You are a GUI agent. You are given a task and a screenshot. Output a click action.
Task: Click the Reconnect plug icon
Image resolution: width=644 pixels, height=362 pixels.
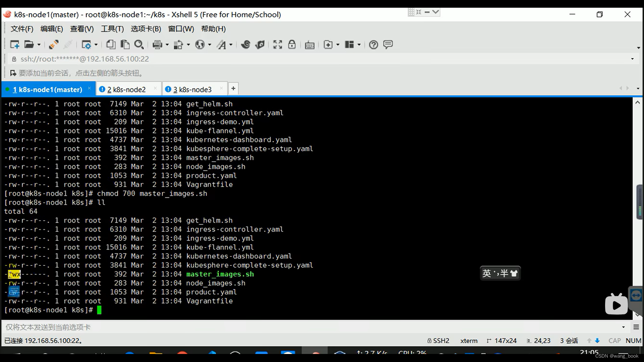tap(53, 45)
